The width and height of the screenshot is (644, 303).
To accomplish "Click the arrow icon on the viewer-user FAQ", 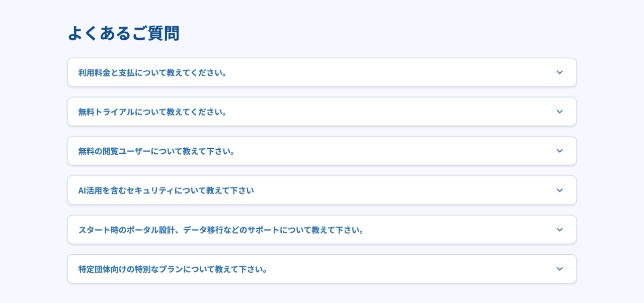I will point(559,151).
